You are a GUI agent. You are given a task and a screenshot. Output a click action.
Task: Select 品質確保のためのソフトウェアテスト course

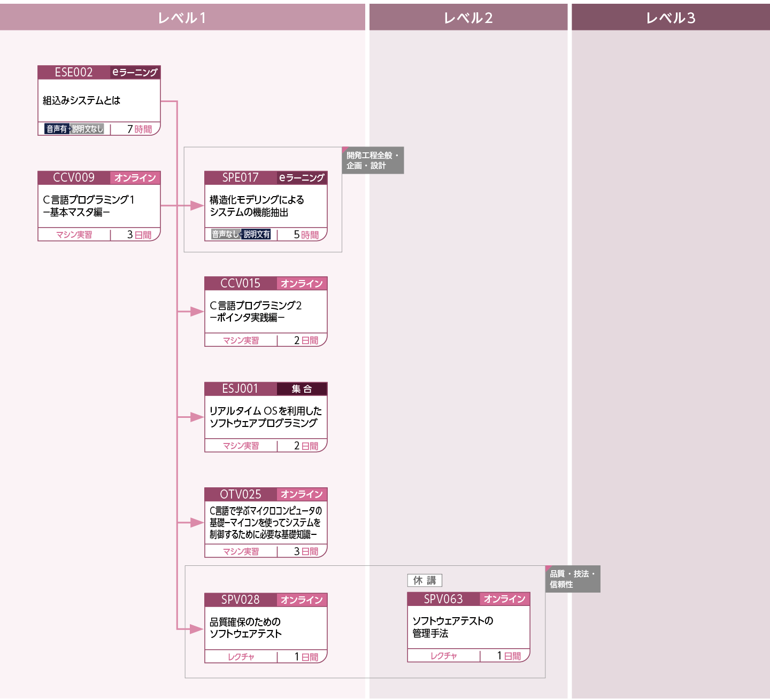(x=245, y=628)
